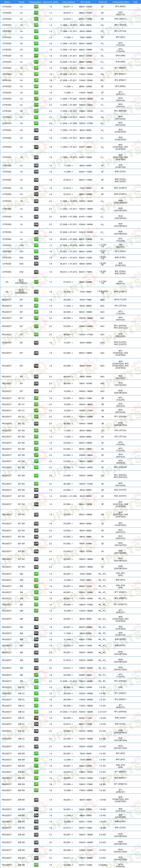Click the Moc silnika column header
The width and height of the screenshot is (141, 868).
[85, 2]
